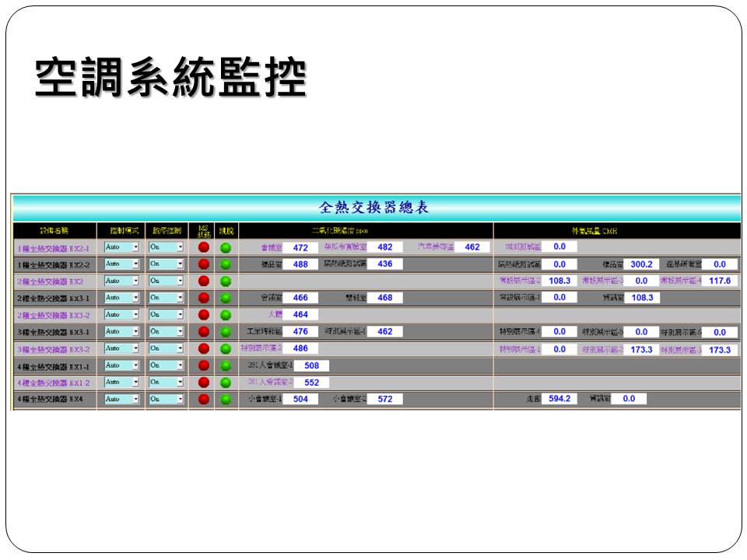Open the Auto mode dropdown for 3樓 EX3-1
The height and width of the screenshot is (560, 747).
click(x=121, y=331)
